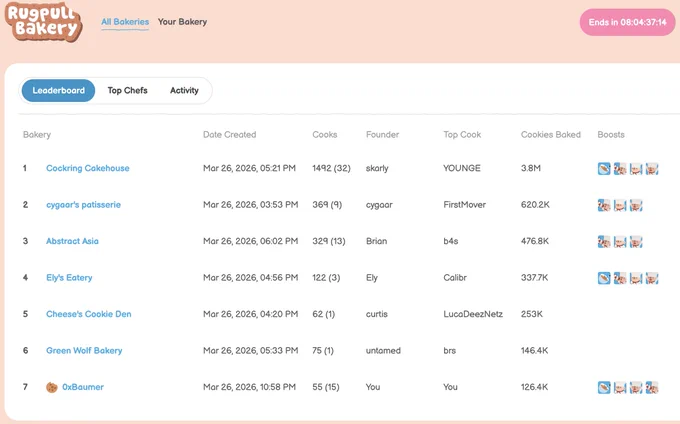
Task: Click fourth boost icon in 0xBaumer row
Action: click(x=652, y=387)
